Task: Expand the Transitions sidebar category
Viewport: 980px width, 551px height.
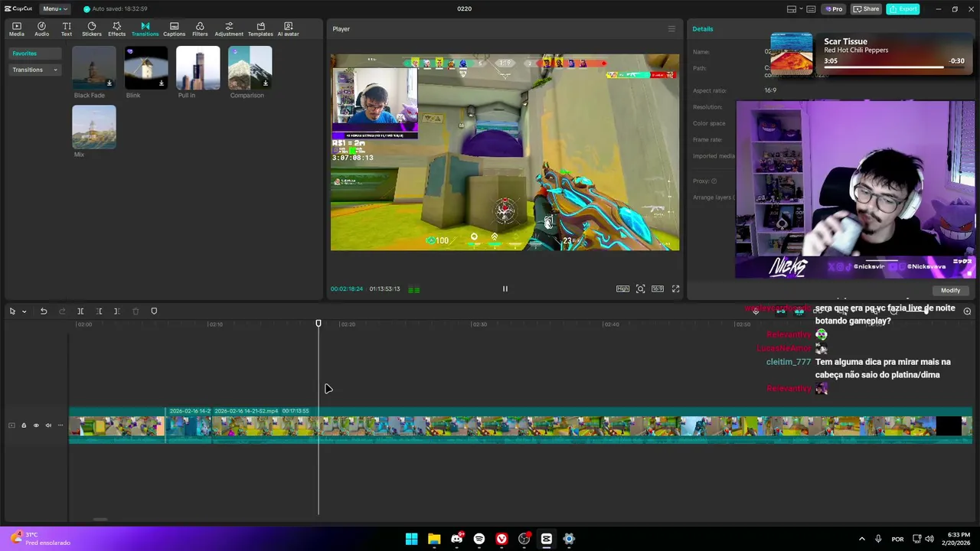Action: point(34,70)
